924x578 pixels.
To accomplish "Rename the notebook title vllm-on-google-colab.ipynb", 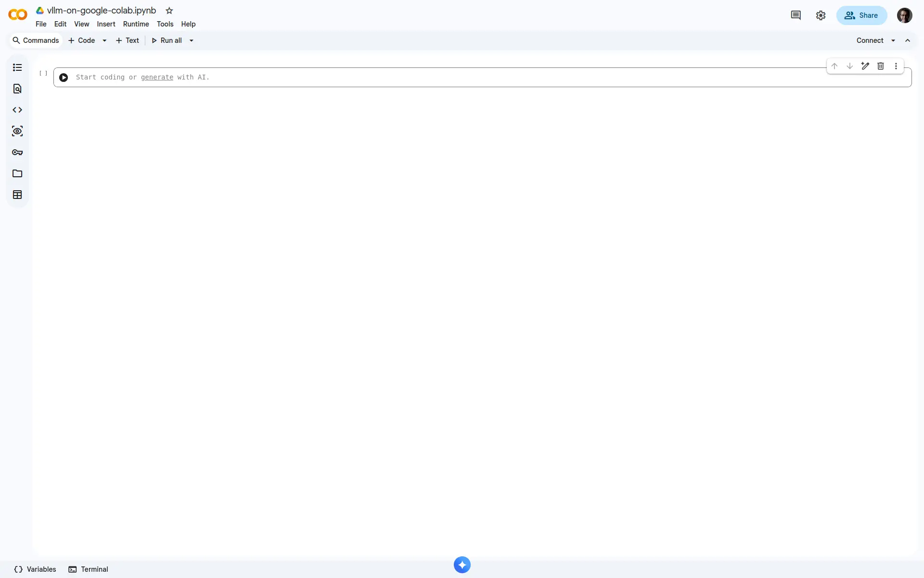I will [102, 11].
